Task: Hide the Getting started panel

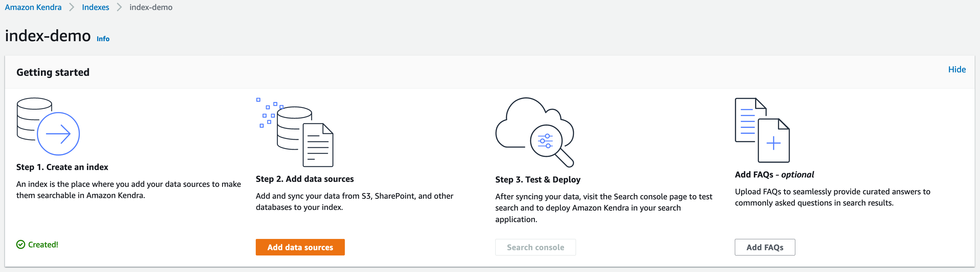Action: [957, 69]
